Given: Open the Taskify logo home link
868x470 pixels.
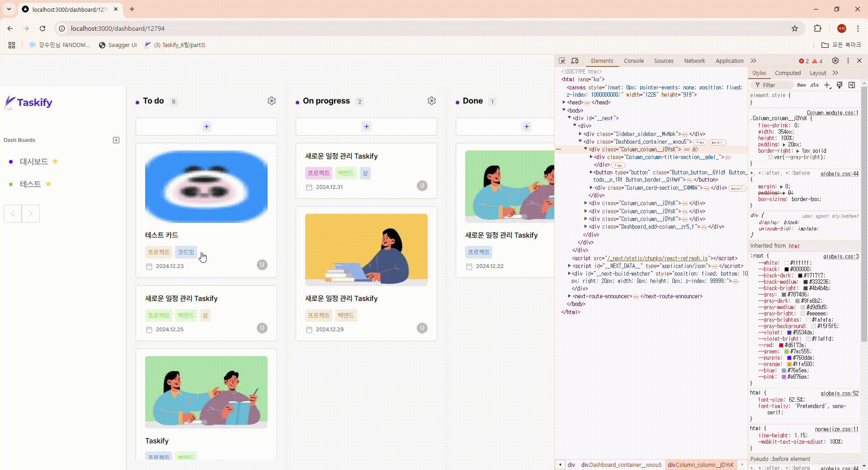Looking at the screenshot, I should point(28,103).
